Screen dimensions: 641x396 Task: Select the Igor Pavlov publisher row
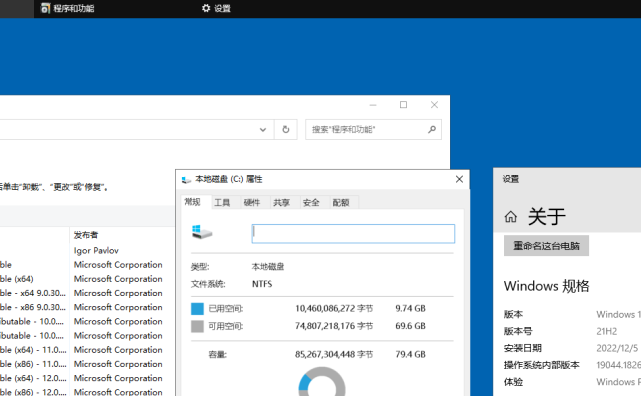(x=96, y=251)
